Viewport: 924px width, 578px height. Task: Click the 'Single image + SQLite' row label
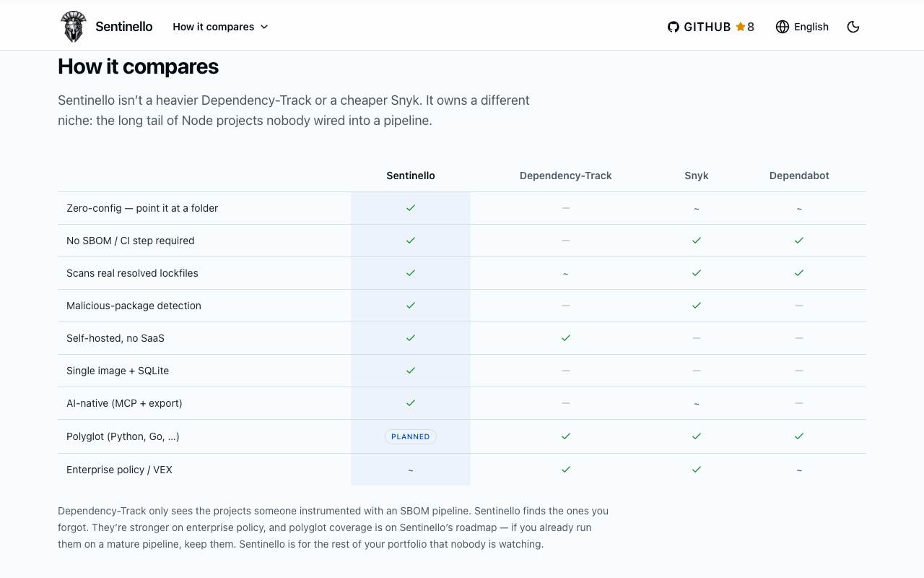coord(118,371)
